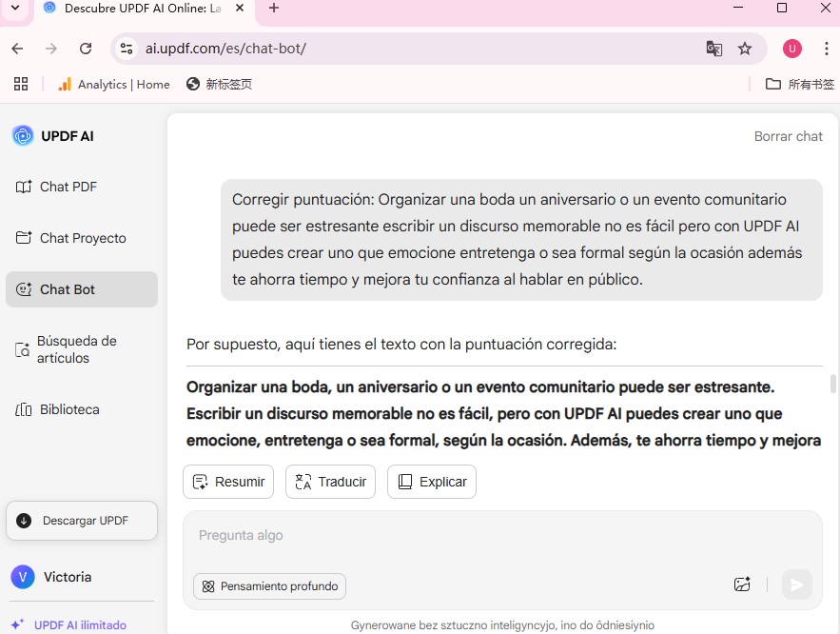840x634 pixels.
Task: Bookmark this page with the star icon
Action: pos(745,49)
